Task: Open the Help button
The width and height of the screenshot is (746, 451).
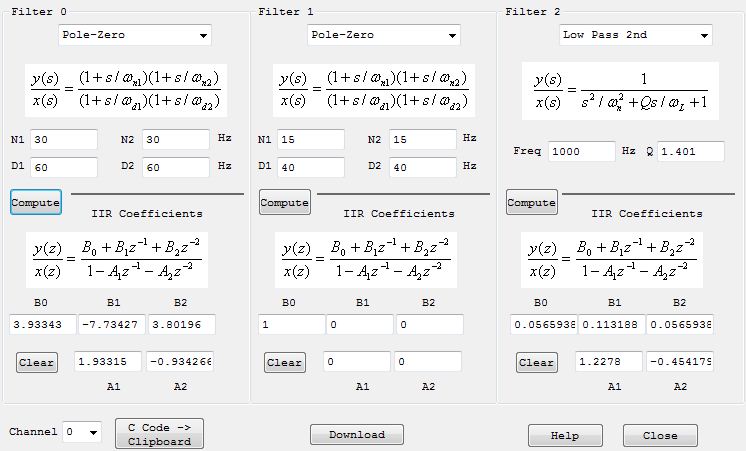Action: (x=566, y=435)
